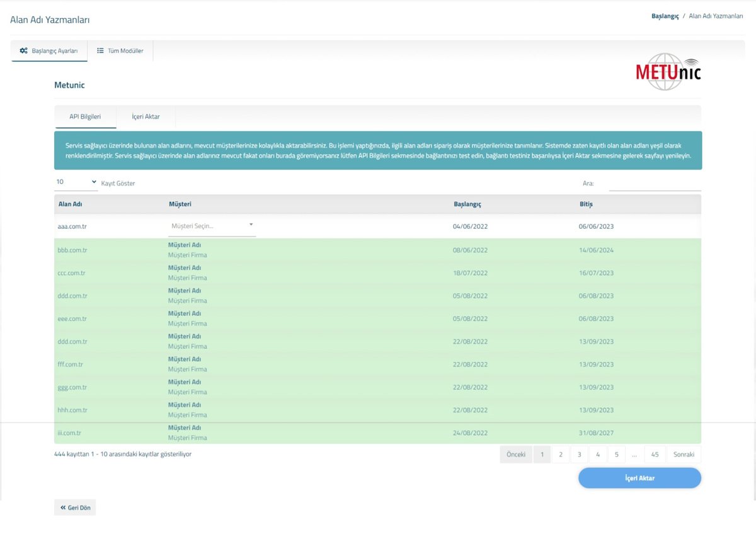The image size is (756, 536).
Task: Select page 5 in pagination
Action: [616, 455]
